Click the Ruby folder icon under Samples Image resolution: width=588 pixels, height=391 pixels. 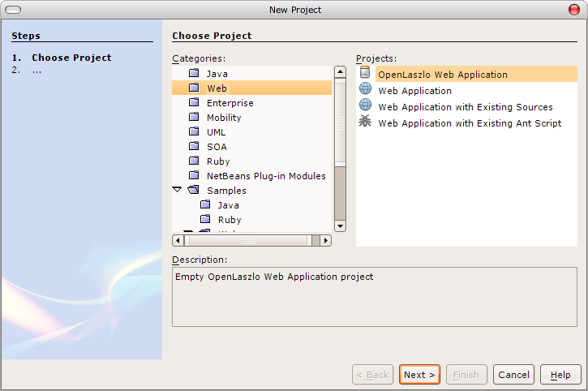(x=205, y=219)
